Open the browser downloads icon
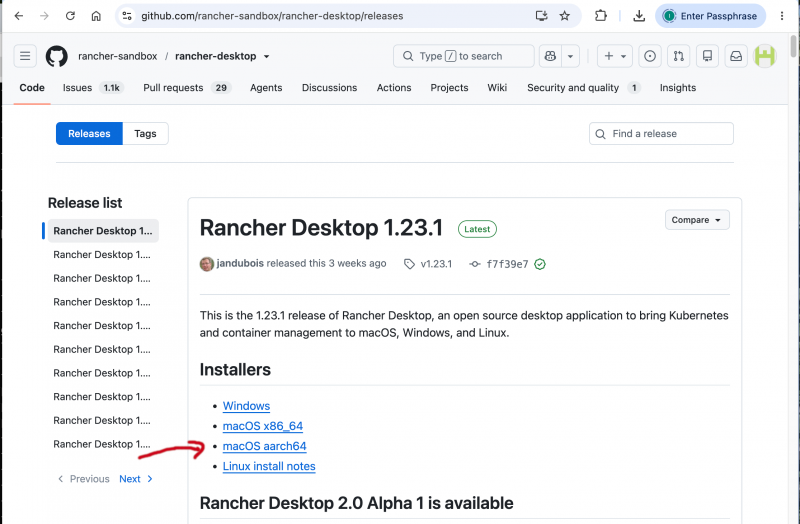 pos(639,16)
